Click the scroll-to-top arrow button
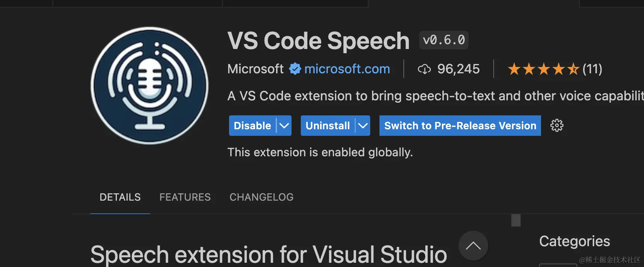Viewport: 644px width, 267px height. 473,246
